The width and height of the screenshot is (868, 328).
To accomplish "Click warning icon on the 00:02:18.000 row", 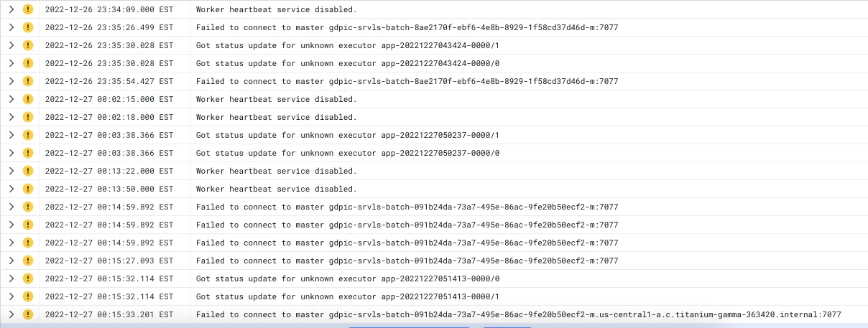I will pyautogui.click(x=27, y=117).
